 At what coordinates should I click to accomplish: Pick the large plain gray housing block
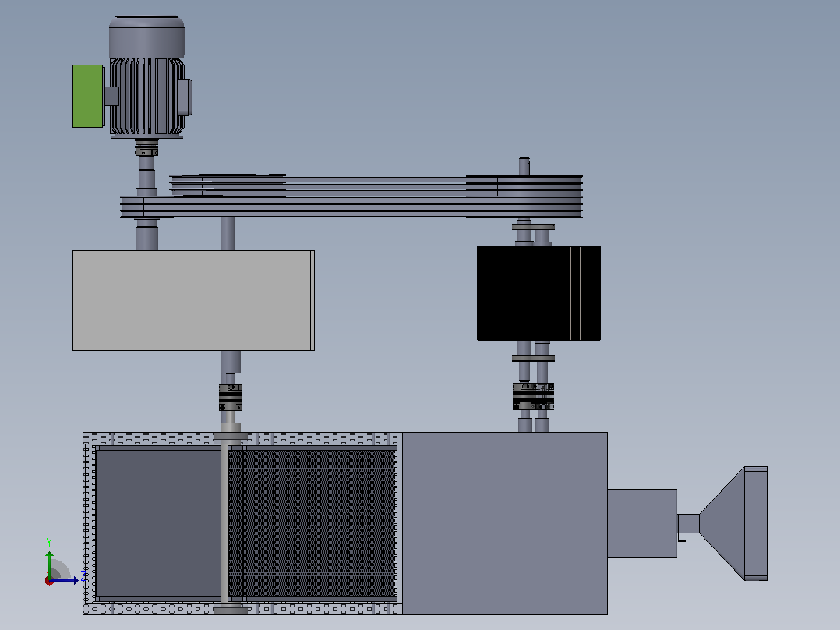(505, 523)
